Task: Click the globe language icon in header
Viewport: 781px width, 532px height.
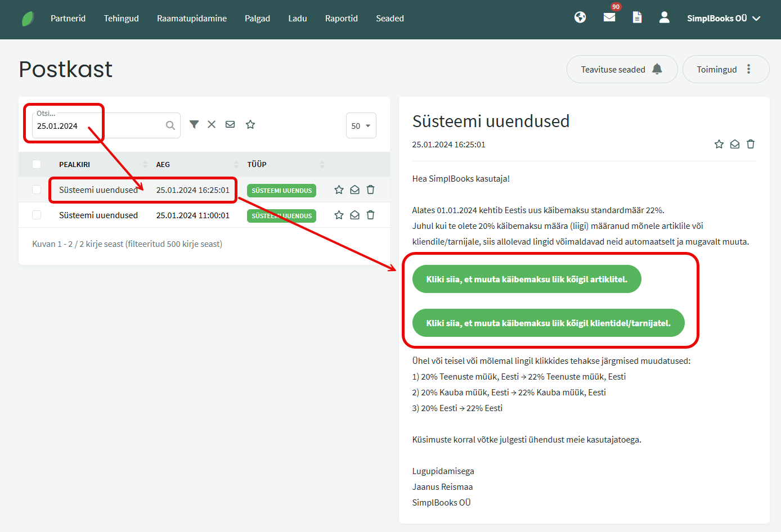Action: click(580, 17)
